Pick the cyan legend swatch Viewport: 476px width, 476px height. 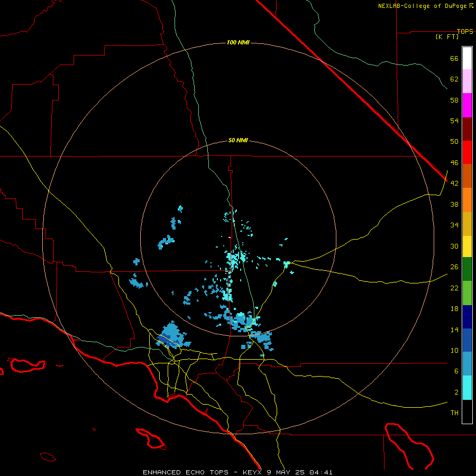467,387
